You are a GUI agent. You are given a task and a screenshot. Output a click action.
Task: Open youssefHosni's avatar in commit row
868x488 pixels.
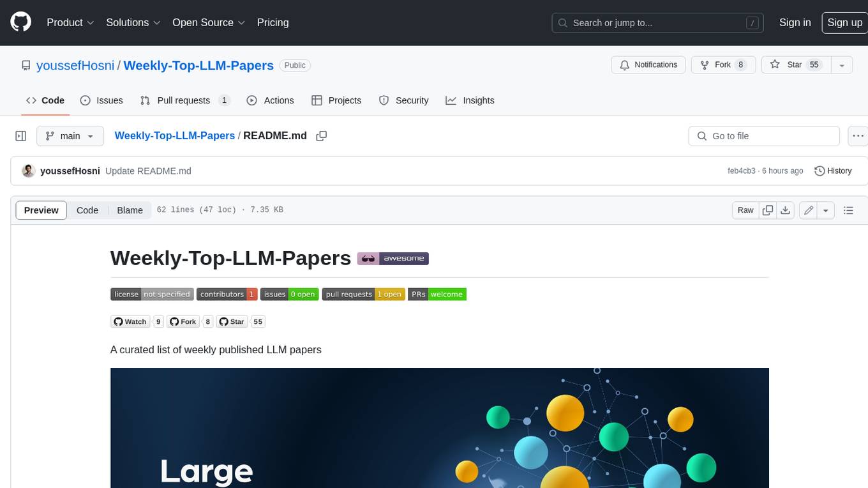pos(28,171)
